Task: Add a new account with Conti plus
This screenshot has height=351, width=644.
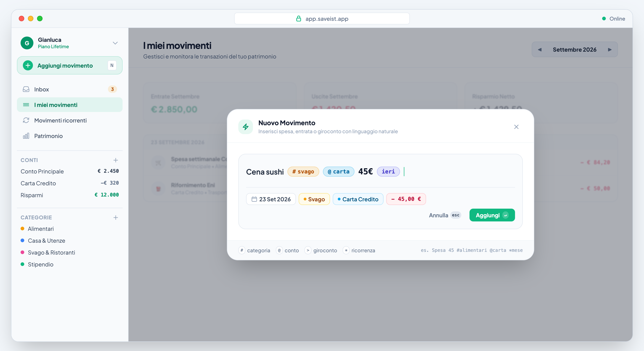Action: tap(115, 160)
